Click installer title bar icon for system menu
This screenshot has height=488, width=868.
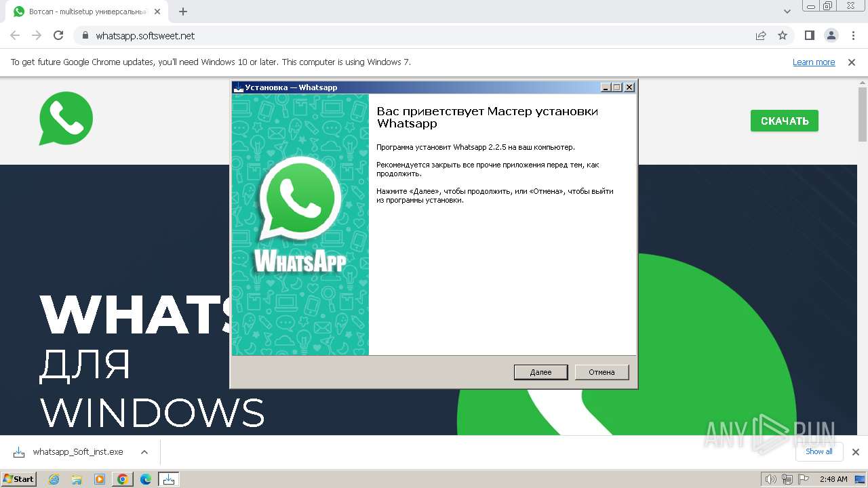(x=238, y=87)
